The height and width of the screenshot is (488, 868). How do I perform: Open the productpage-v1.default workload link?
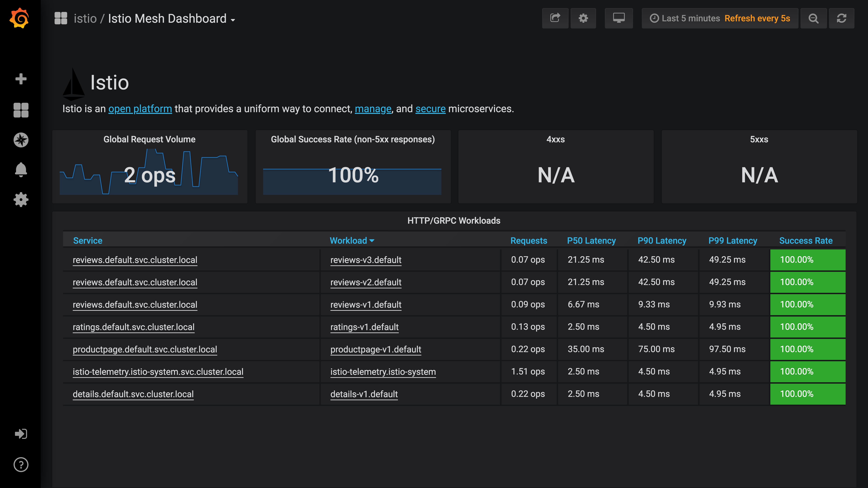pyautogui.click(x=376, y=349)
